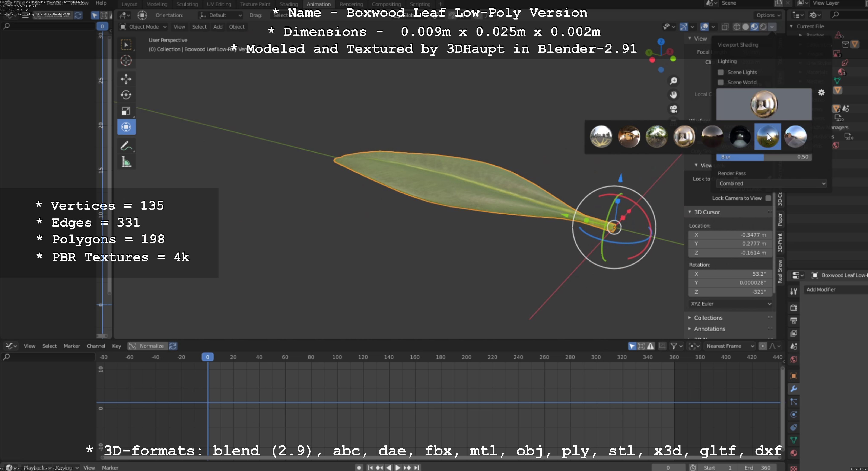Screen dimensions: 868x471
Task: Select the Measure ruler tool
Action: (126, 162)
